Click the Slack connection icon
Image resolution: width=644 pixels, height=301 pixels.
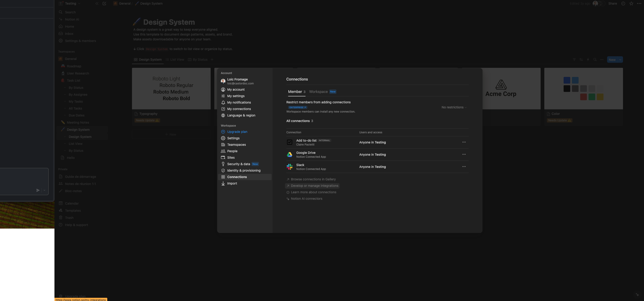289,167
